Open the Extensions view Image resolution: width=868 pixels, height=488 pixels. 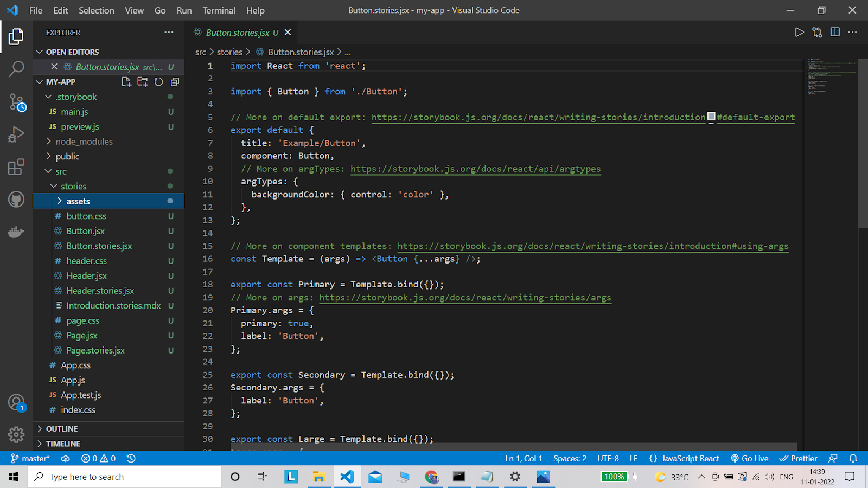16,167
